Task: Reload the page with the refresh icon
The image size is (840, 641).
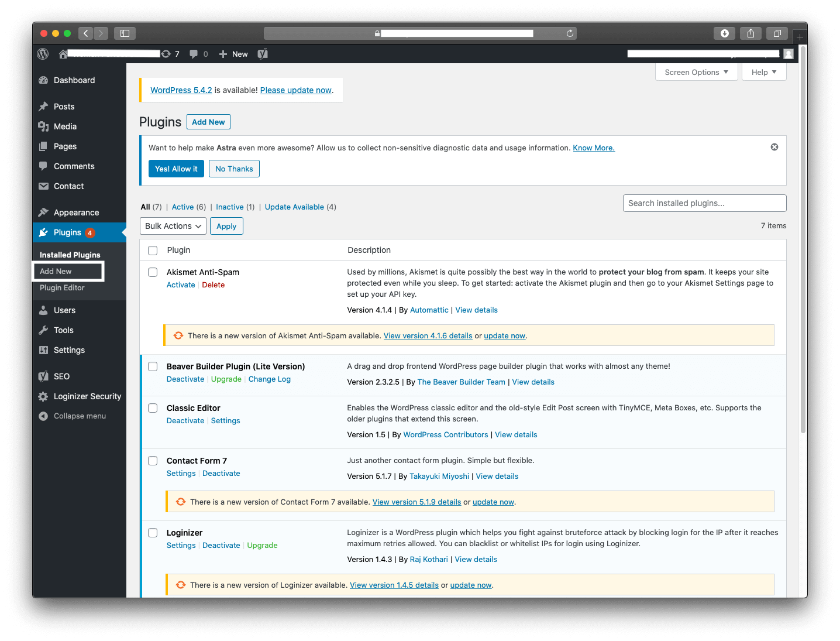Action: (x=570, y=33)
